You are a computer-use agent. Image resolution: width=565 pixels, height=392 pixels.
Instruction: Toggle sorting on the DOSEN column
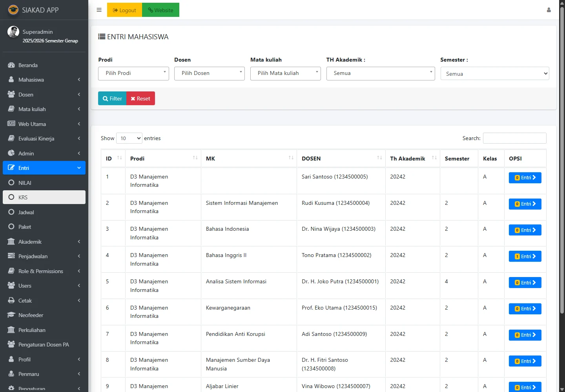pyautogui.click(x=379, y=158)
